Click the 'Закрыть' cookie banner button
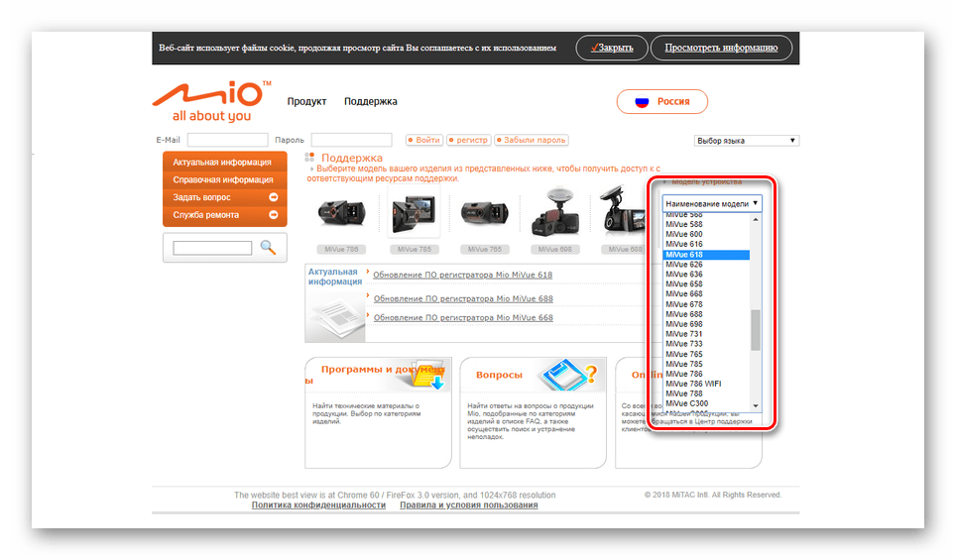Screen dimensions: 956x560 612,48
